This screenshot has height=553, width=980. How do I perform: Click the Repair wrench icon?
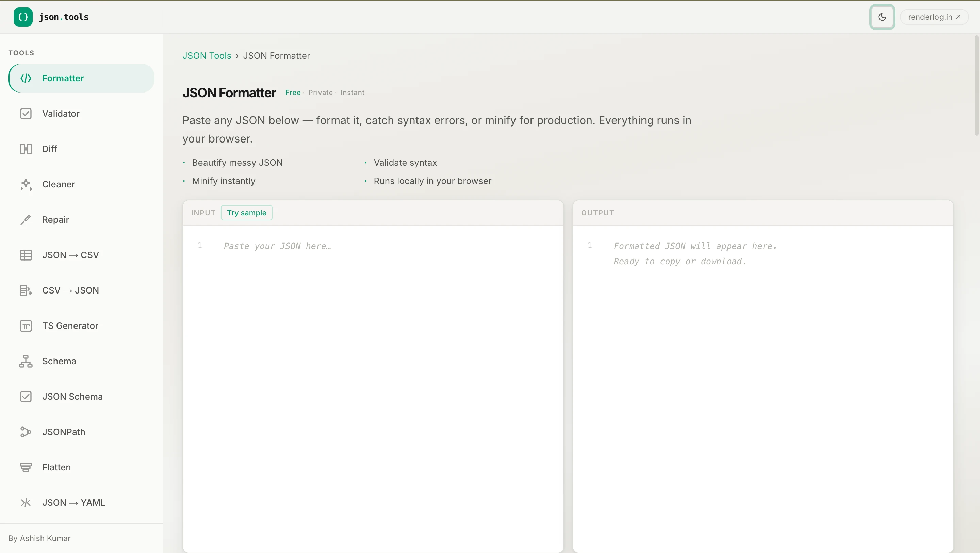click(26, 219)
